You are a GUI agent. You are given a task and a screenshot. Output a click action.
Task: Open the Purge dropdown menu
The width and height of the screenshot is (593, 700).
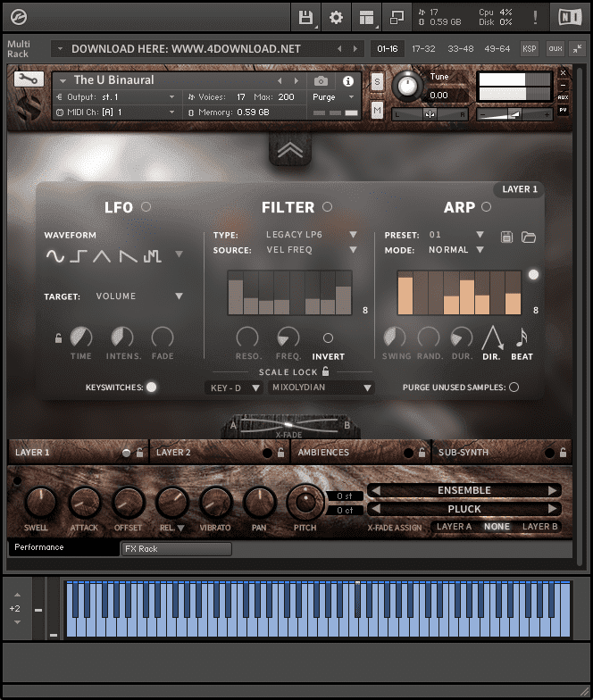pyautogui.click(x=333, y=96)
